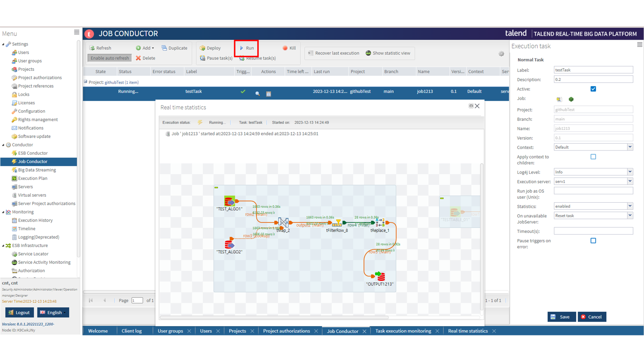Duplicate the selected task
The image size is (644, 362).
tap(174, 48)
